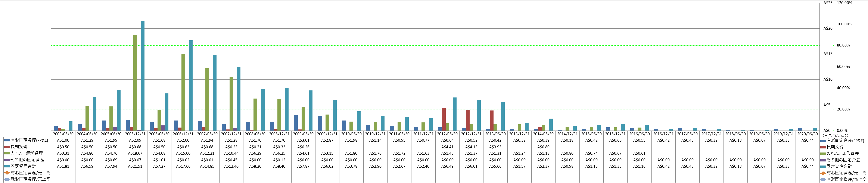Image resolution: width=868 pixels, height=183 pixels.
Task: Click the 2009/06/30 column header
Action: pyautogui.click(x=303, y=134)
